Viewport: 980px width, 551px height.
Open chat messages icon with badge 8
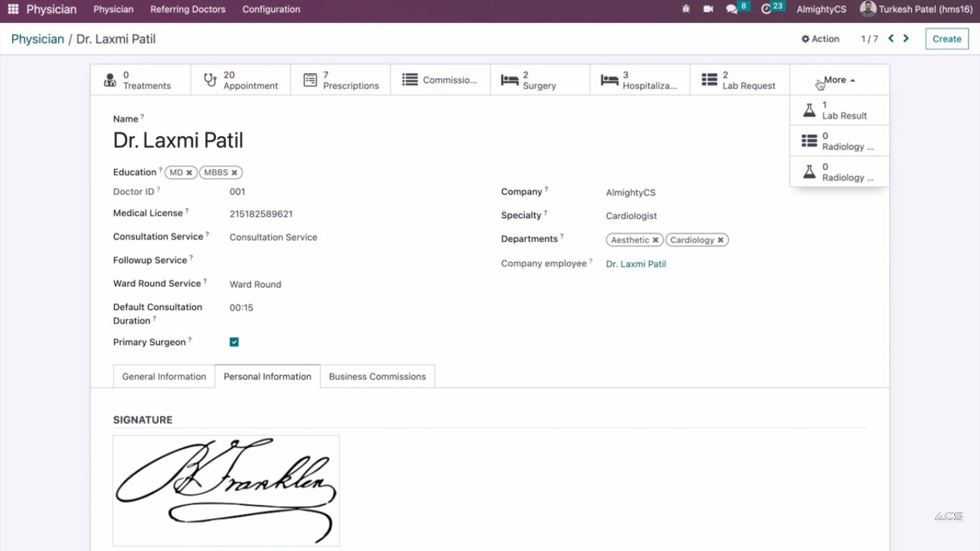point(732,9)
